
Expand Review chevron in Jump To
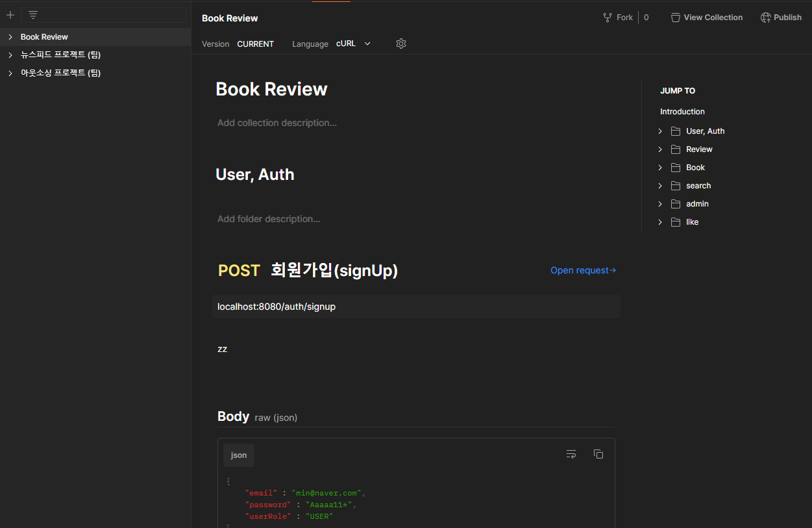pyautogui.click(x=660, y=149)
